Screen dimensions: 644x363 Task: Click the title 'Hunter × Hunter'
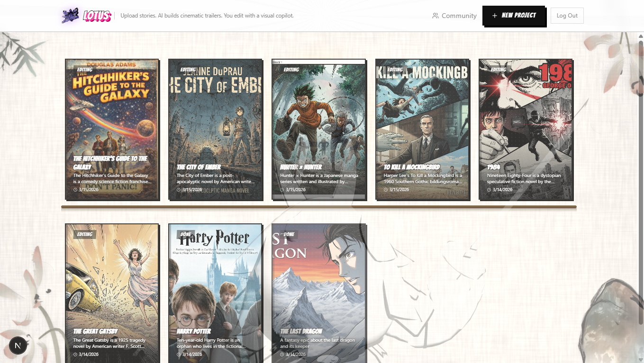pos(301,167)
